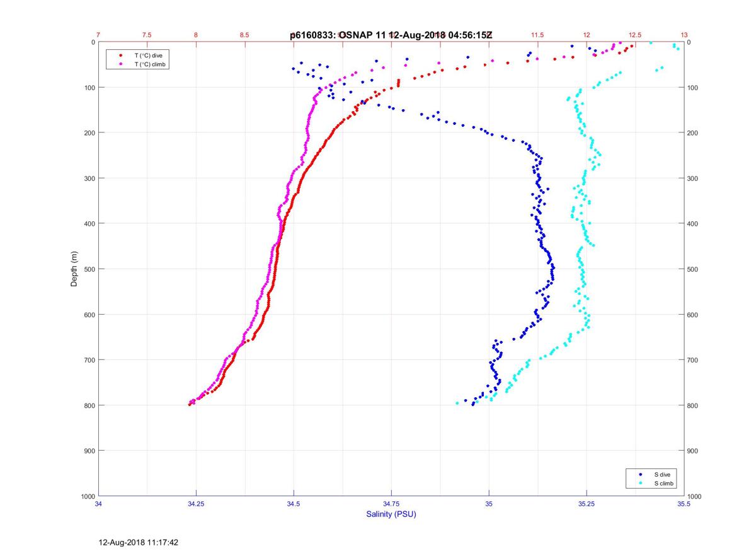Image resolution: width=756 pixels, height=558 pixels.
Task: Click red temperature tick label '7' on the top axis
Action: tap(99, 35)
